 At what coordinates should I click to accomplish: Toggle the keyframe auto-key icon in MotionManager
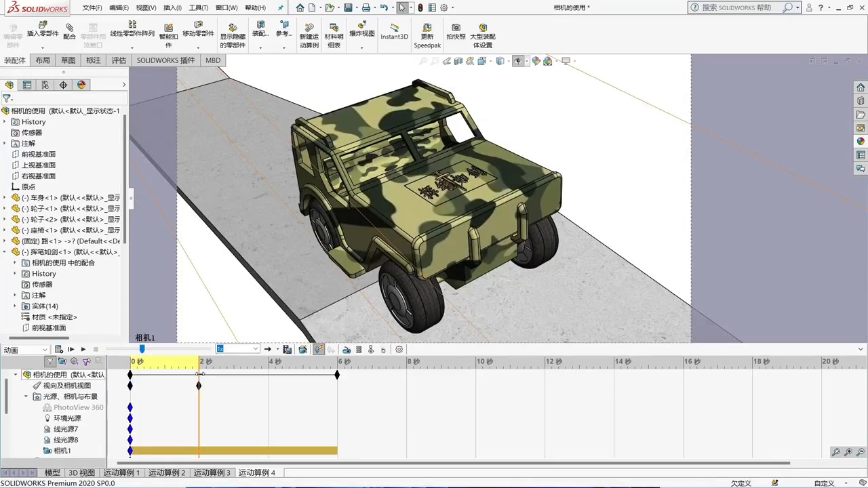coord(319,349)
